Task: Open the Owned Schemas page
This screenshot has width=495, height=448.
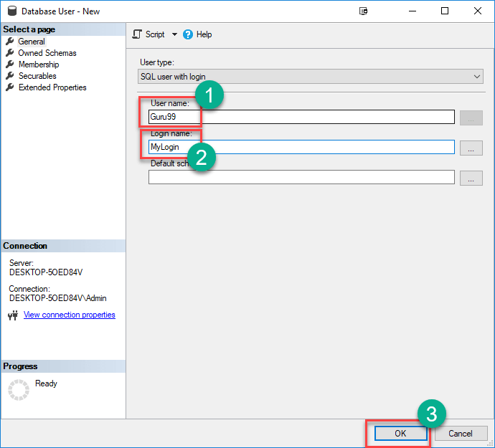Action: (47, 53)
